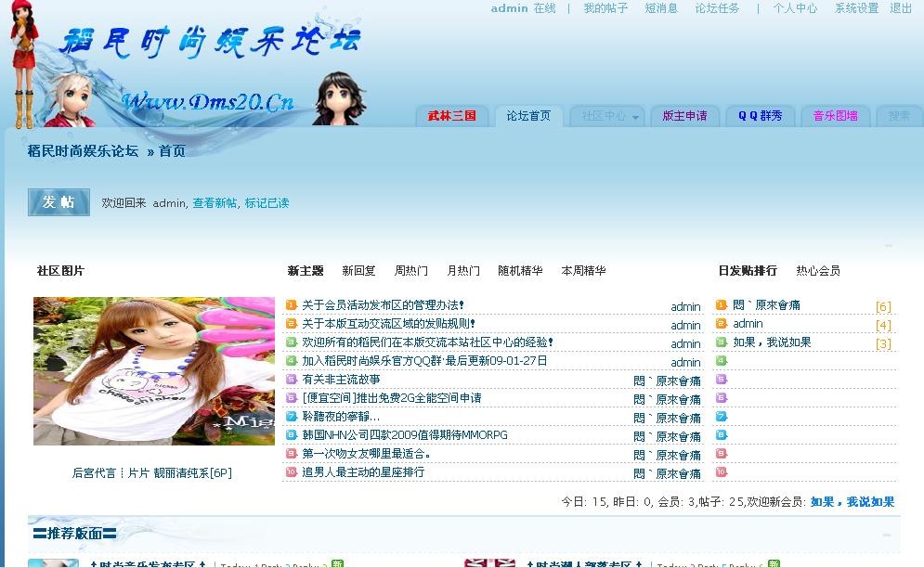Open 论坛任务 in the top menu

point(717,8)
